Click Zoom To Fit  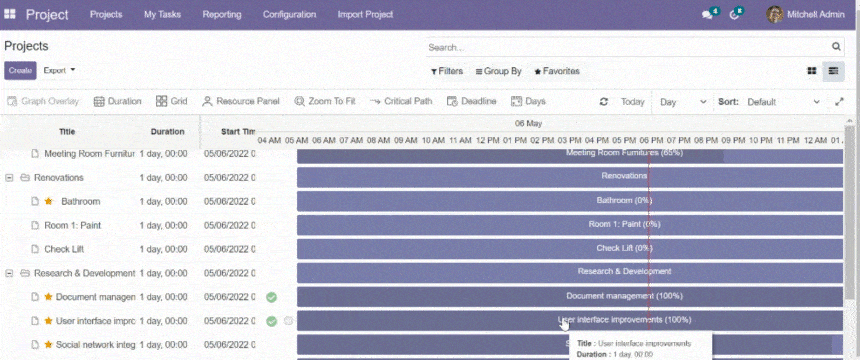[325, 102]
